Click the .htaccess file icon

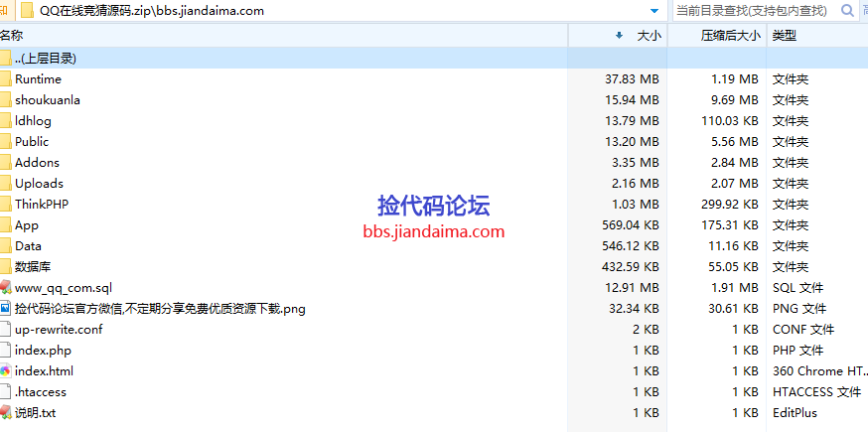point(5,392)
